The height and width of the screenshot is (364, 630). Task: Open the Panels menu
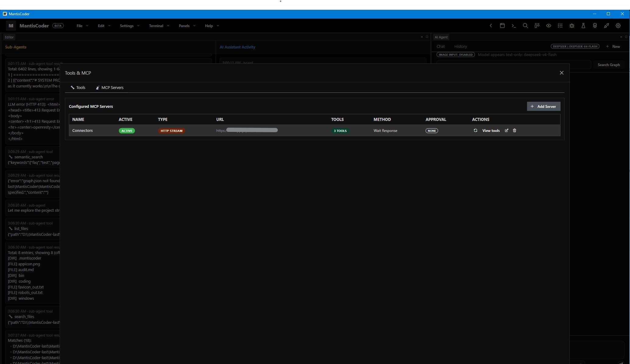coord(187,26)
